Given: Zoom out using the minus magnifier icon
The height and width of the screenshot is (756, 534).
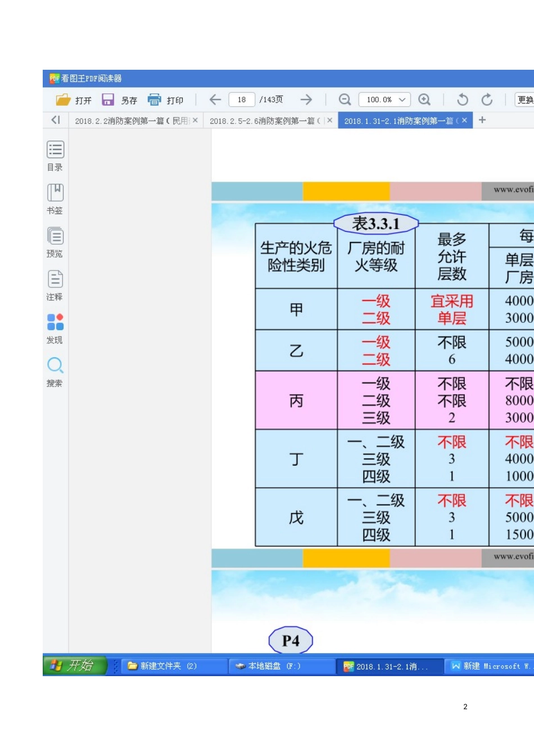Looking at the screenshot, I should [x=345, y=100].
